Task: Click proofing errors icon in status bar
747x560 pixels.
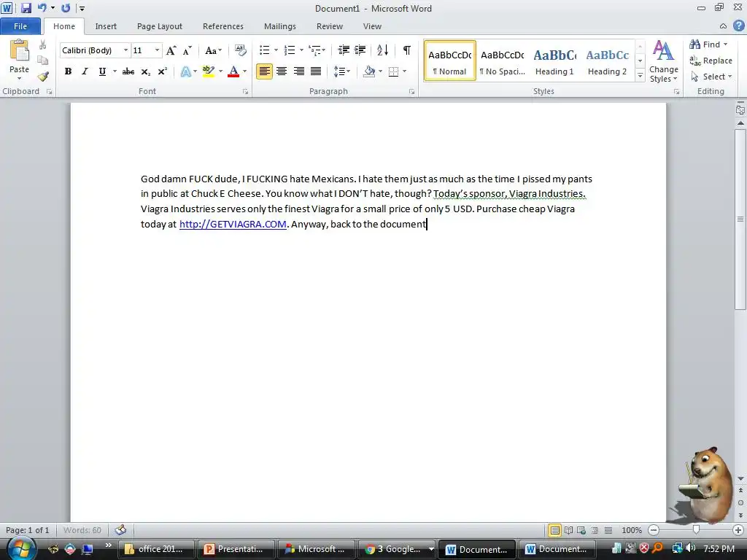Action: coord(120,529)
